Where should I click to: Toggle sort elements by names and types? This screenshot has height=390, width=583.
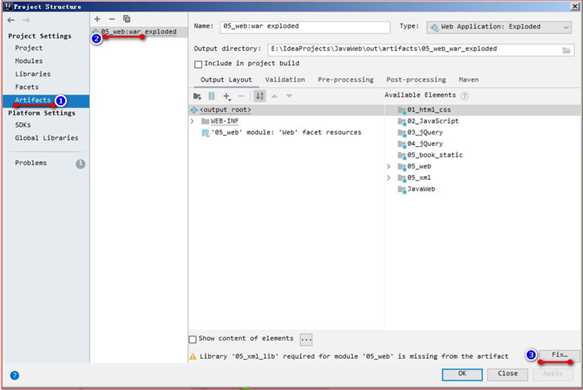[260, 96]
